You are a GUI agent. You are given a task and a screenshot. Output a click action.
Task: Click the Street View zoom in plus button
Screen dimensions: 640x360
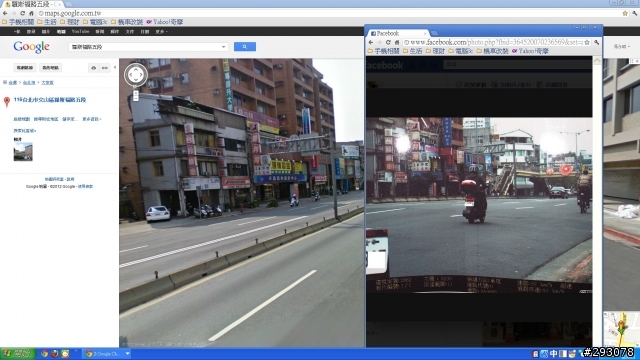point(136,93)
